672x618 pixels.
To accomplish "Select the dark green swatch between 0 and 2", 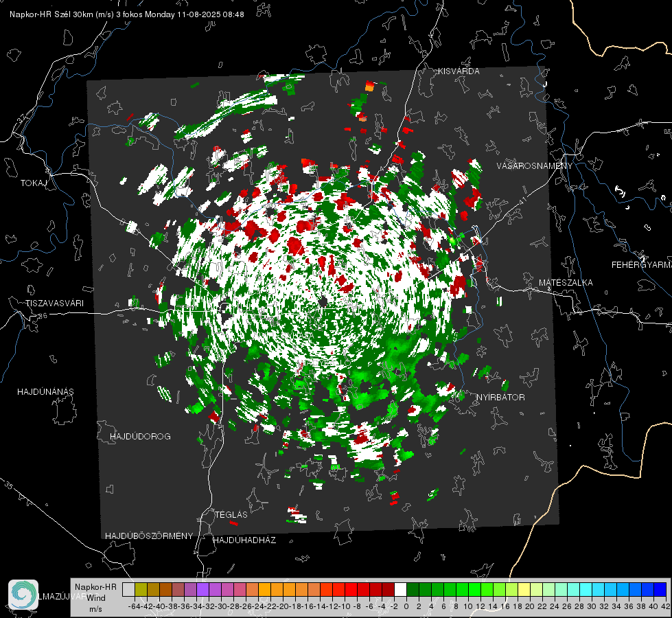I will (x=413, y=589).
